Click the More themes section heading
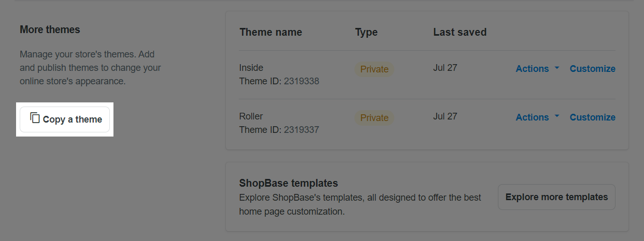Screen dimensions: 644x241 point(50,29)
